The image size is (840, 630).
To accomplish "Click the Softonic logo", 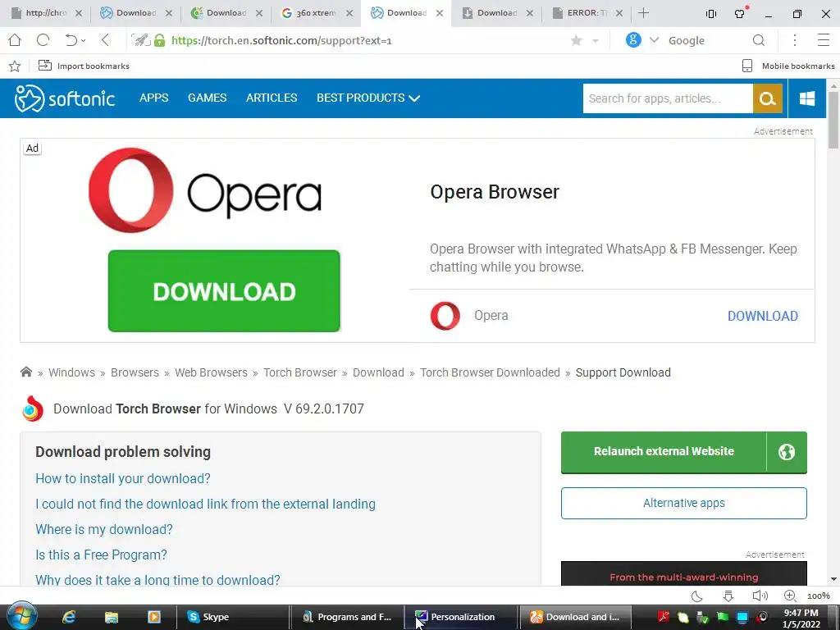I will click(64, 98).
